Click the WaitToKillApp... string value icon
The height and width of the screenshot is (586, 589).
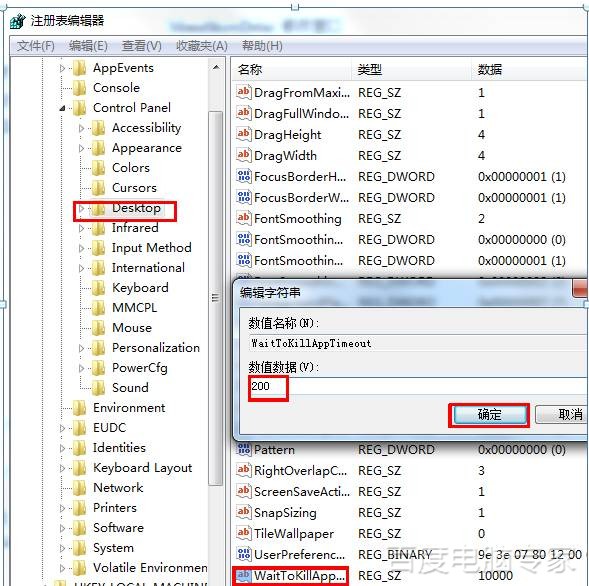coord(243,575)
